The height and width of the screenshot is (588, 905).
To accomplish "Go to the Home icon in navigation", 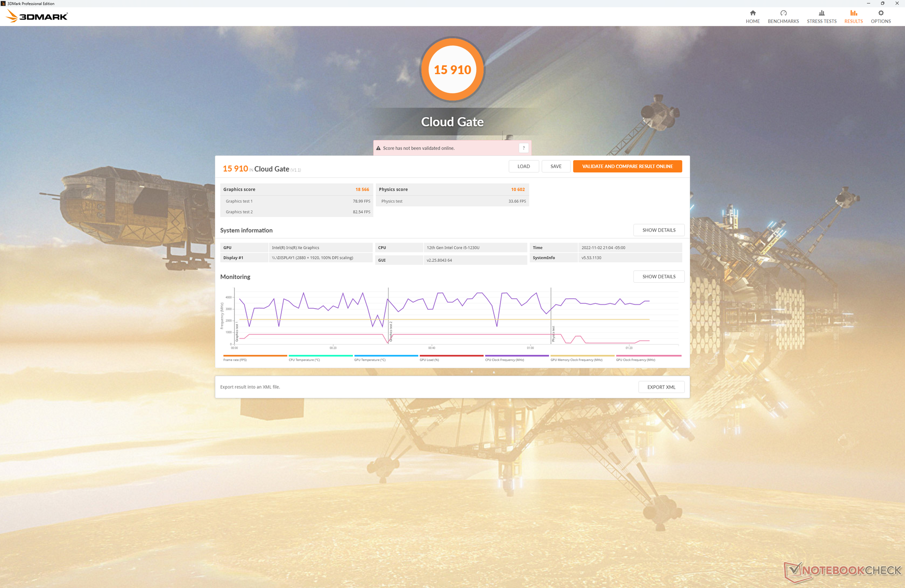I will coord(753,13).
